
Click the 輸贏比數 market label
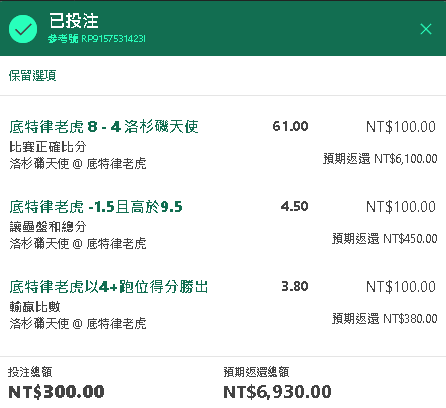(35, 307)
